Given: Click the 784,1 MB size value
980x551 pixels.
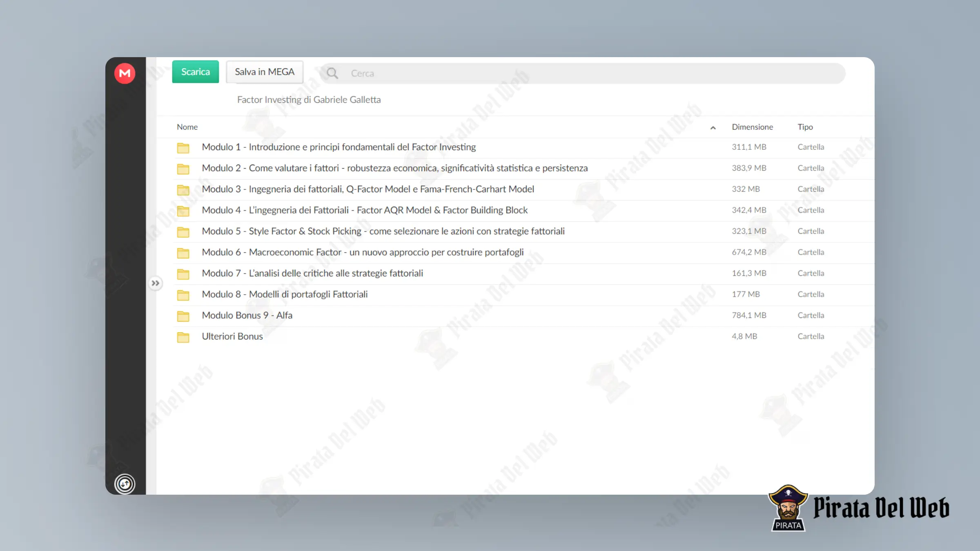Looking at the screenshot, I should click(x=749, y=315).
